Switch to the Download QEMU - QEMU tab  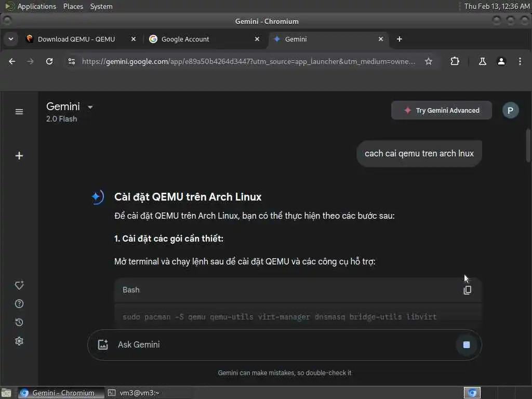point(82,39)
